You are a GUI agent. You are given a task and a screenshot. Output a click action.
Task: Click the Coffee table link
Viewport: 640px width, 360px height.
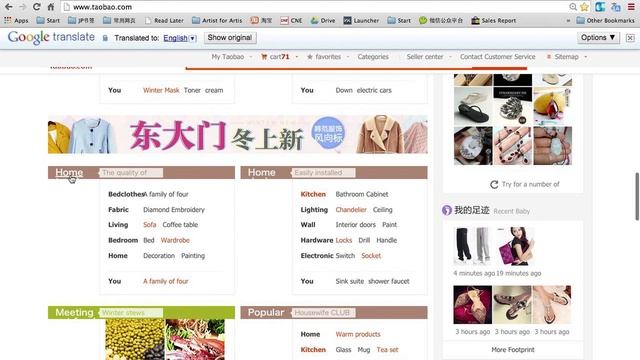[180, 225]
